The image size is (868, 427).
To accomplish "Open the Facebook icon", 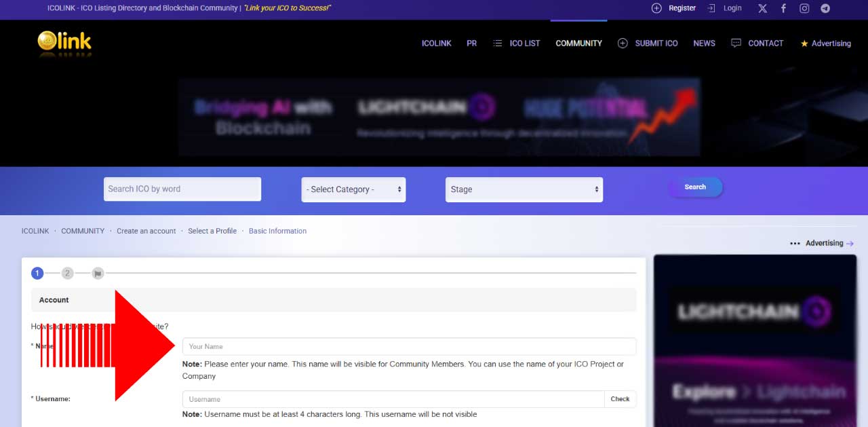I will 783,8.
